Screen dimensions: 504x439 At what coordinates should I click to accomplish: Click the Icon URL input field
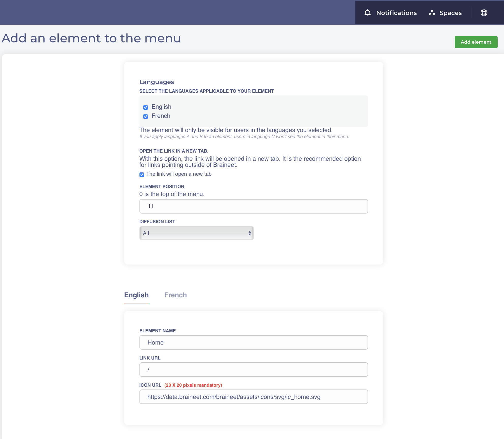tap(254, 397)
